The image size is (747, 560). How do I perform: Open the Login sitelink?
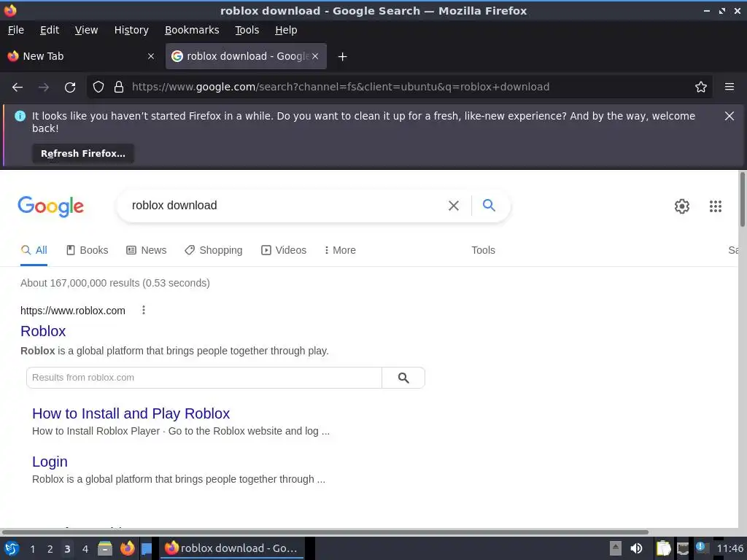coord(50,462)
